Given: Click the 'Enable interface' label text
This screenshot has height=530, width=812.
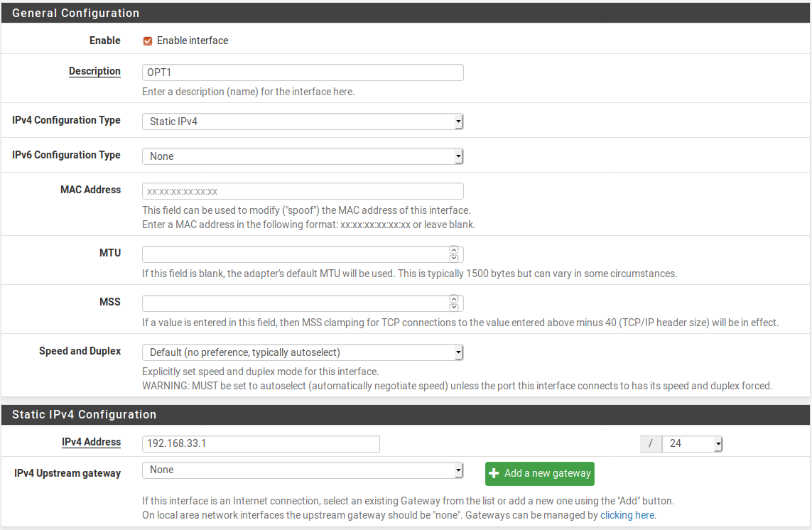Looking at the screenshot, I should 193,41.
